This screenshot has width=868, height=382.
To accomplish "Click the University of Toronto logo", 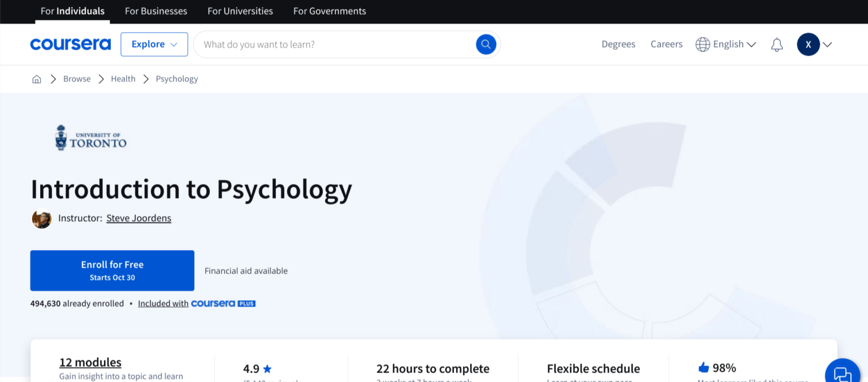I will pos(90,137).
